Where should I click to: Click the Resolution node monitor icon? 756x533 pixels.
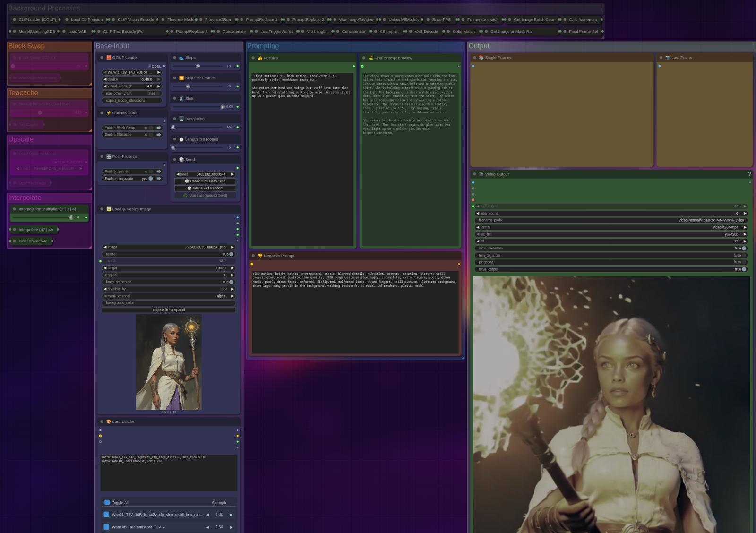click(x=181, y=119)
